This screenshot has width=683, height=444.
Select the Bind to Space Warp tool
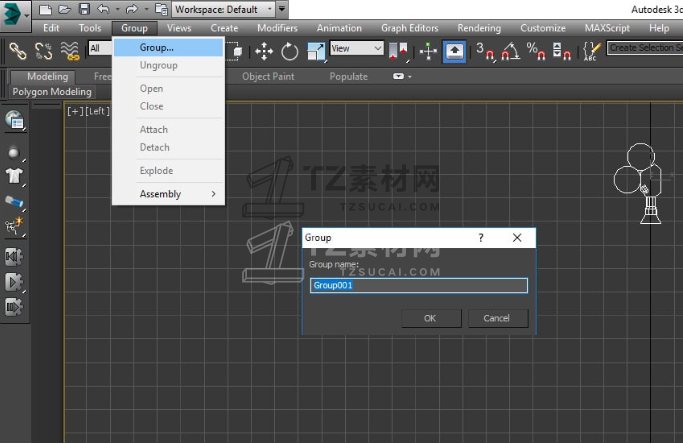pyautogui.click(x=70, y=51)
